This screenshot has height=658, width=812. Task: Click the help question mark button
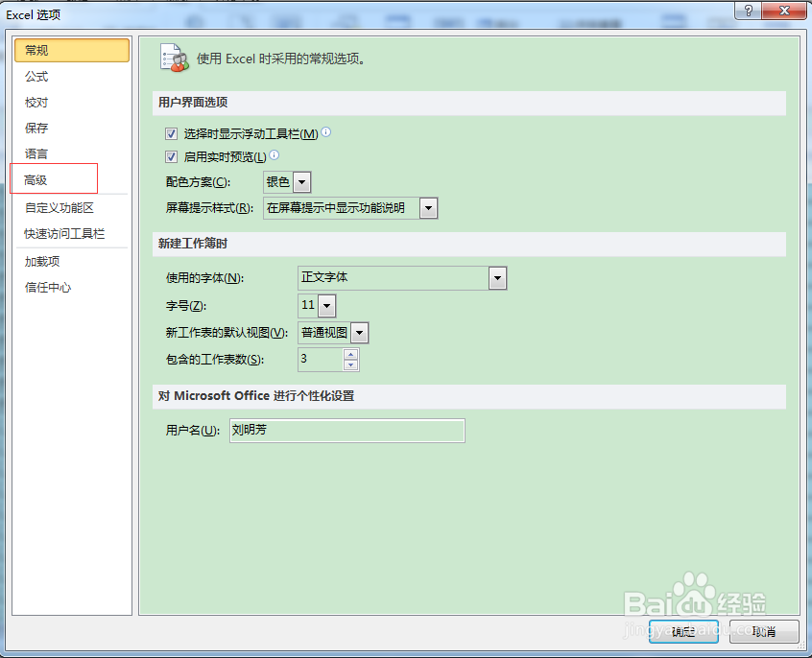click(749, 11)
